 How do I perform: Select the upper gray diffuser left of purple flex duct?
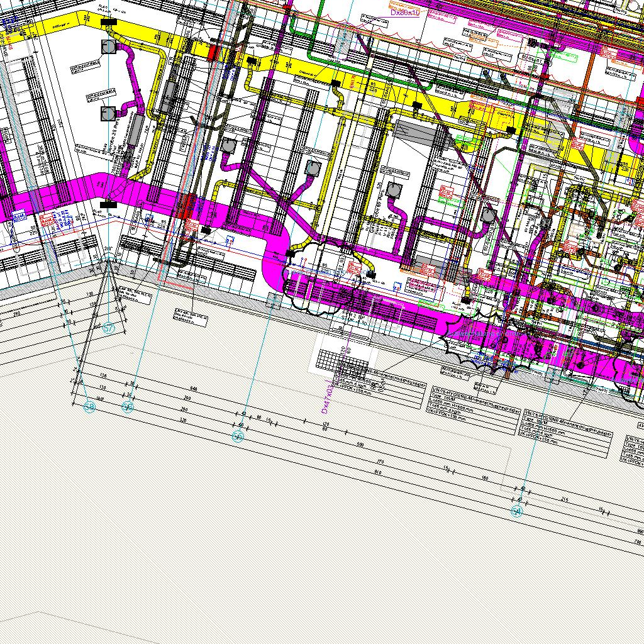click(108, 47)
